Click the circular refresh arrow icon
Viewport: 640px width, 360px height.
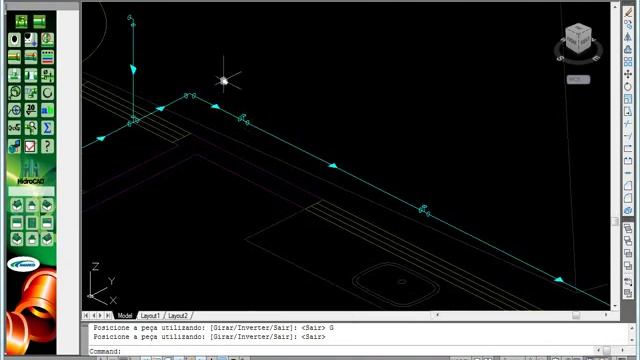click(47, 93)
